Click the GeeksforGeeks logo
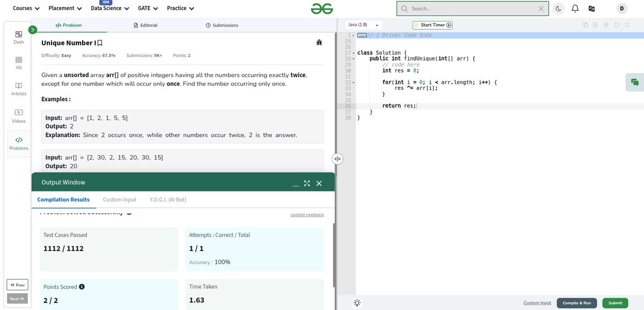 pos(321,8)
